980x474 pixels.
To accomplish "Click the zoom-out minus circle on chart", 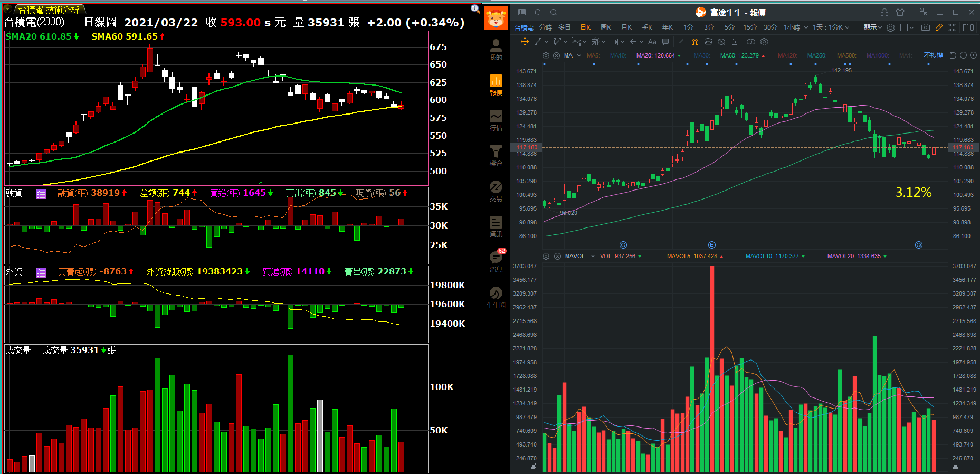I will click(x=963, y=55).
